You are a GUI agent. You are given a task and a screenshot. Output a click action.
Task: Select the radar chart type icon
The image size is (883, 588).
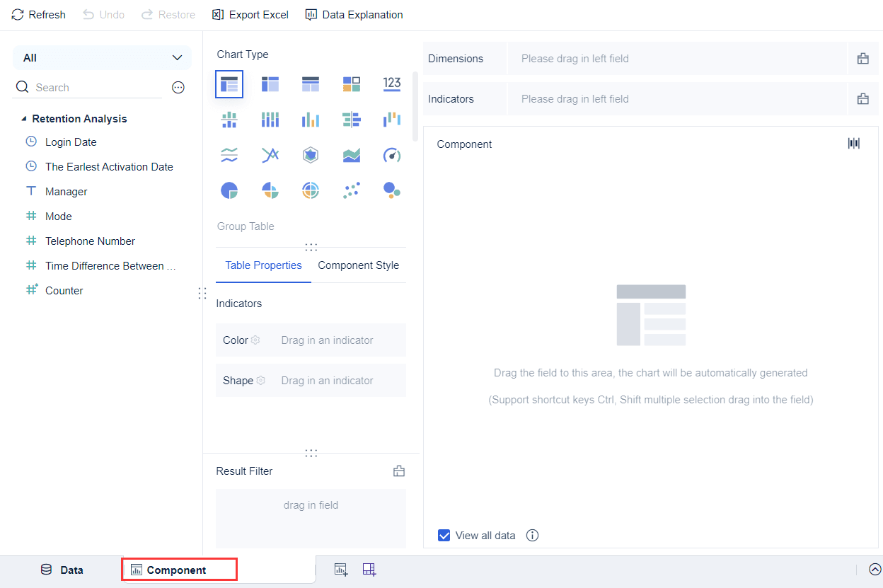310,155
